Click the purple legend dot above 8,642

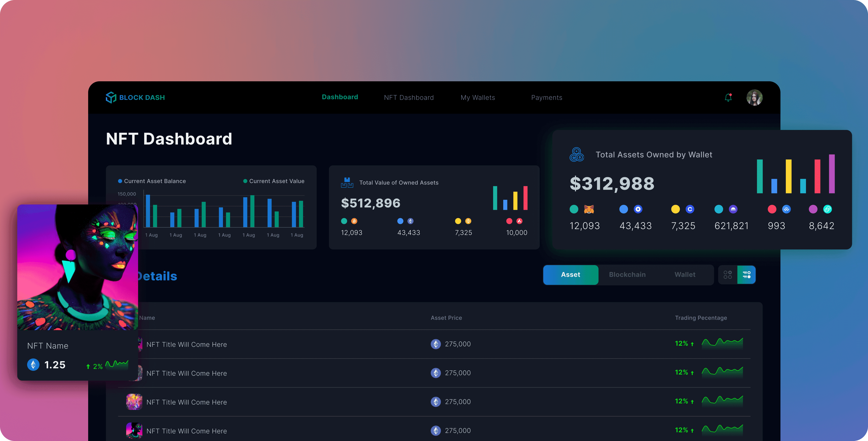pos(813,209)
